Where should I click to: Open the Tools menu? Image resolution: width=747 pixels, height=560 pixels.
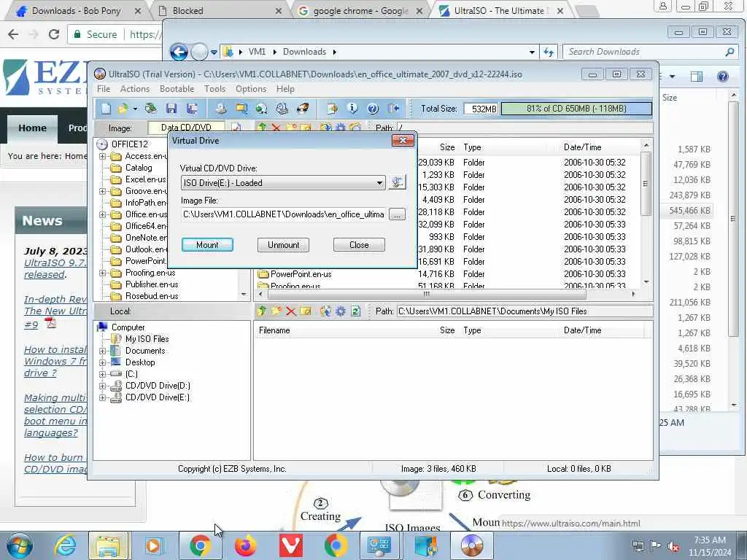coord(215,89)
